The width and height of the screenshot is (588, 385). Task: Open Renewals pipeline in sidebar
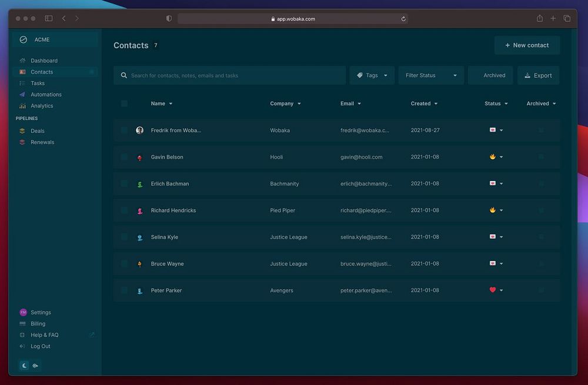click(42, 142)
